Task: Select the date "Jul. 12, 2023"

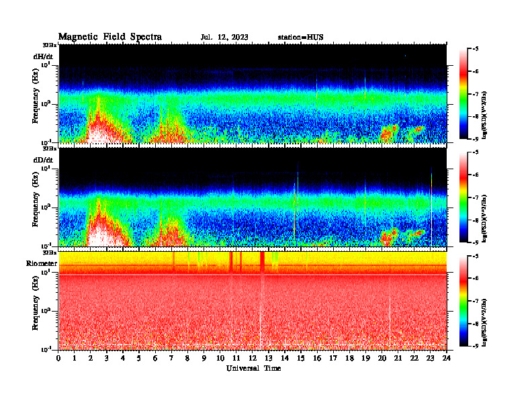Action: (x=224, y=38)
